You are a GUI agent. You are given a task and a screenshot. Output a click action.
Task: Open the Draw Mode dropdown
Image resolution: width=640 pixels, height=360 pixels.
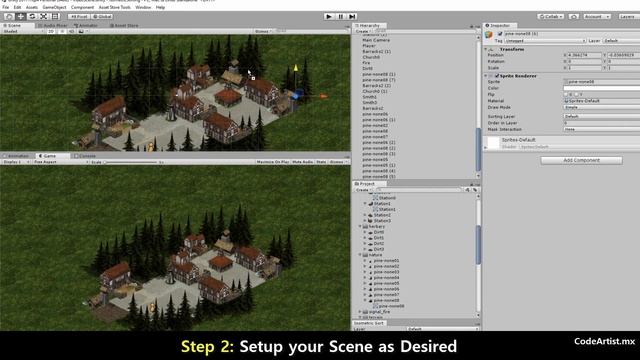pyautogui.click(x=602, y=107)
